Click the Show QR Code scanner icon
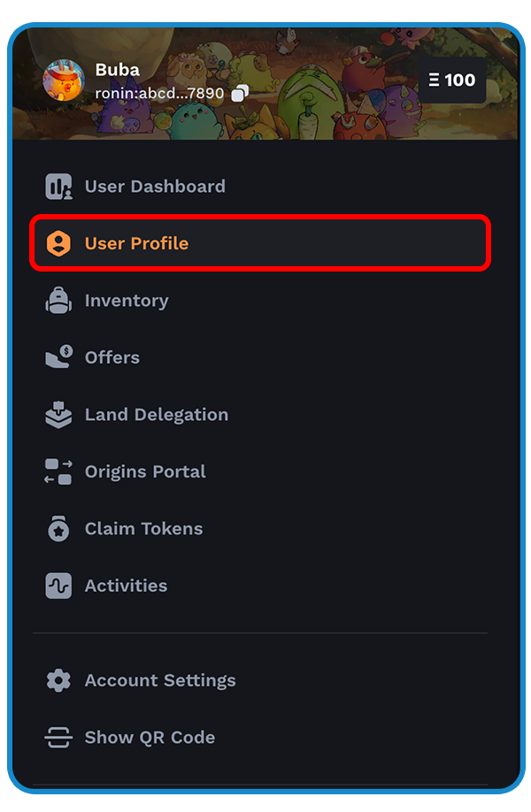 [x=58, y=738]
